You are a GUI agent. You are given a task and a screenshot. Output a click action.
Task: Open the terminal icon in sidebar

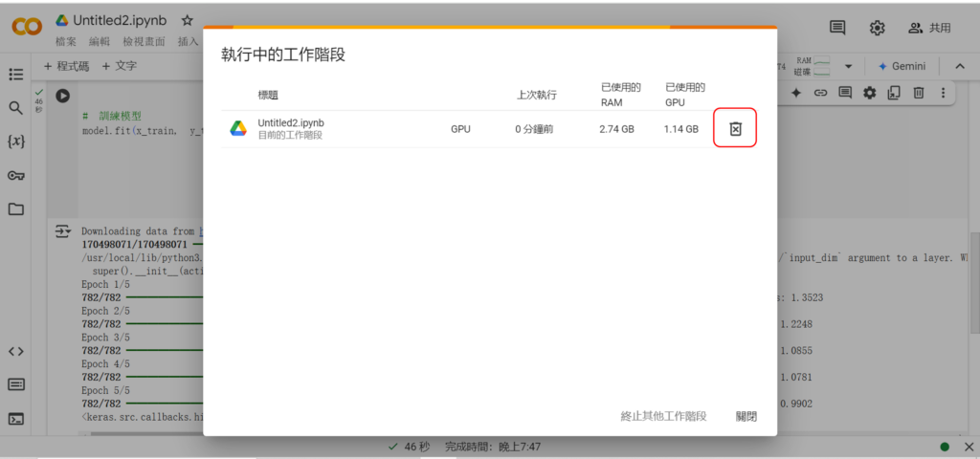[x=16, y=419]
